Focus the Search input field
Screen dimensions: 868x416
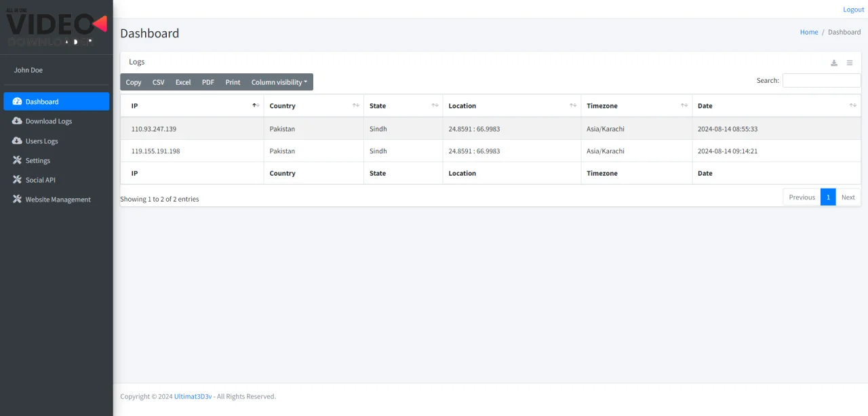coord(822,80)
